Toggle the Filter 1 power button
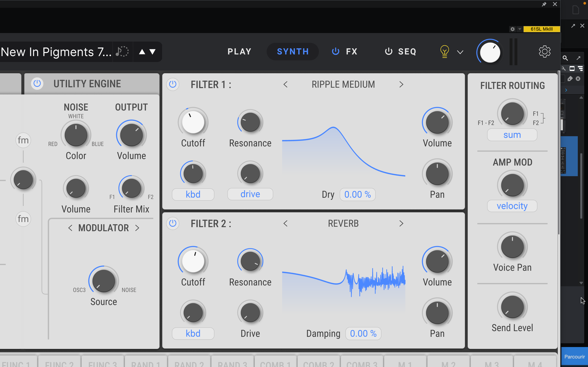 click(x=173, y=84)
